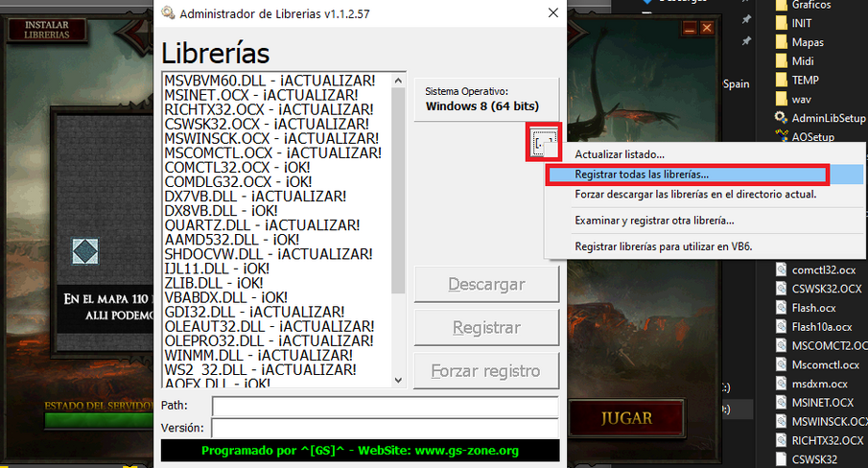Select the Mscomctl.ocx file icon
This screenshot has width=868, height=468.
click(781, 364)
